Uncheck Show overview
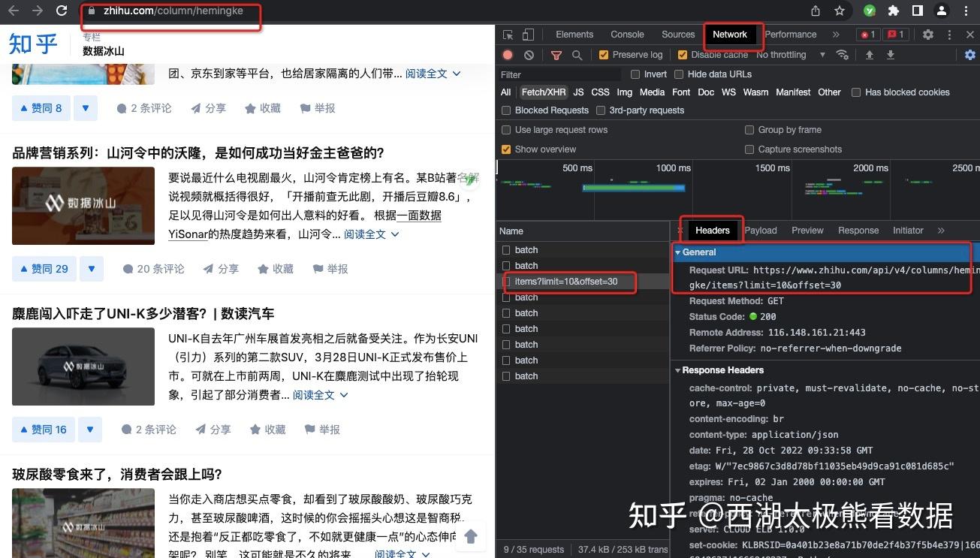980x558 pixels. (x=506, y=149)
